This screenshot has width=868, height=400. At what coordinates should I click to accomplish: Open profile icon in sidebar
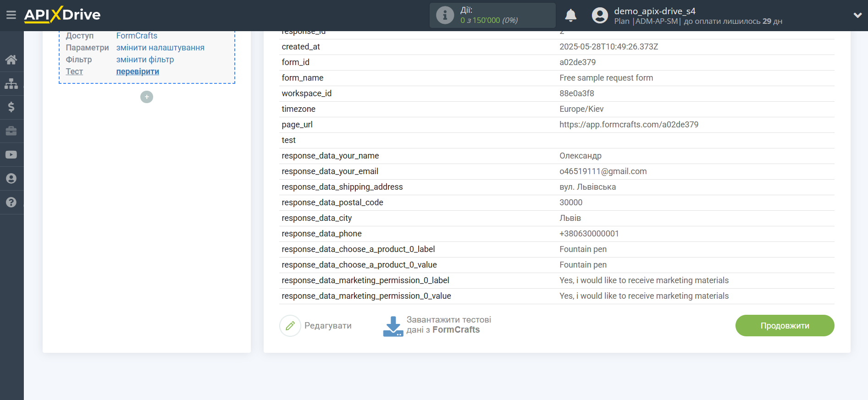(11, 179)
